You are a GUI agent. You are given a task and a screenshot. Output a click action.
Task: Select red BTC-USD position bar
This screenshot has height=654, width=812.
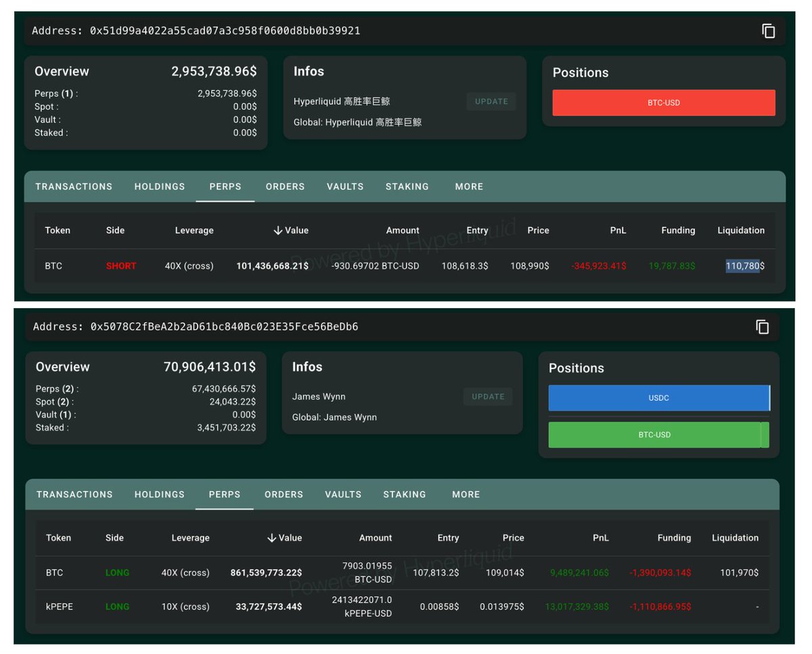pyautogui.click(x=664, y=103)
